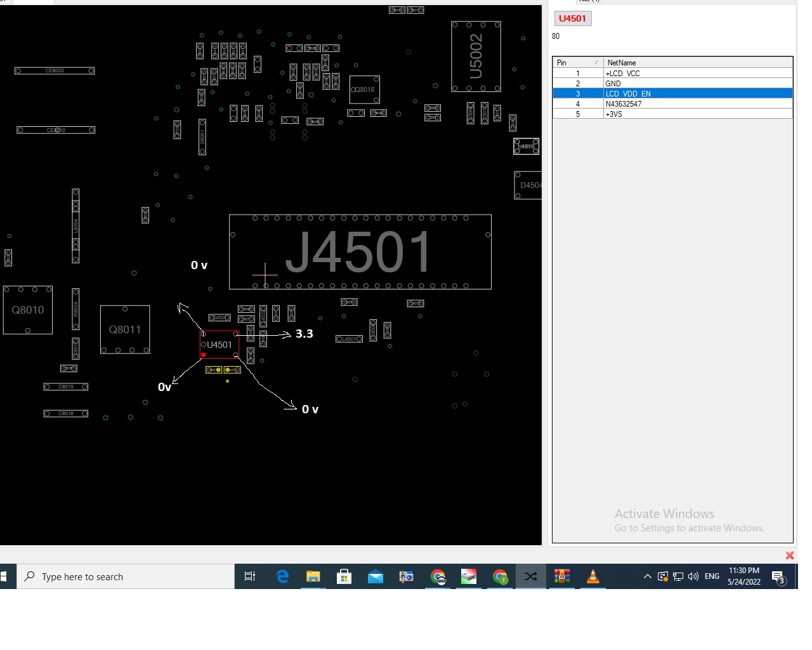Select transistor Q8010 on the board
812x650 pixels.
(28, 310)
